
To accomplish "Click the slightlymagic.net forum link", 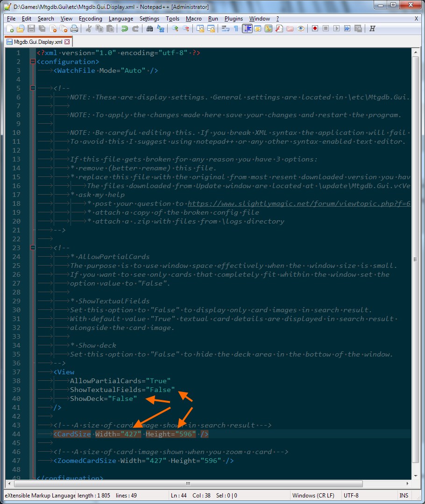I will (x=299, y=204).
